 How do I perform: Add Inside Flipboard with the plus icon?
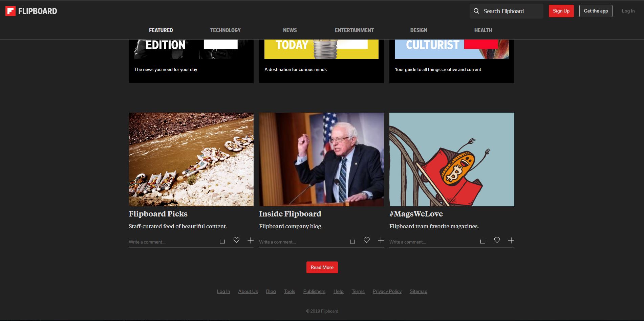pos(381,240)
